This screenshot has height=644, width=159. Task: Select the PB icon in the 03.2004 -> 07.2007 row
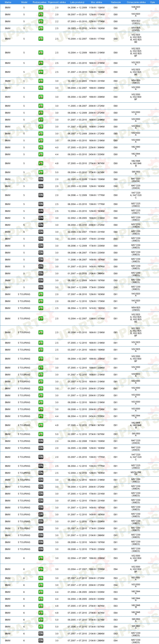coord(41,569)
